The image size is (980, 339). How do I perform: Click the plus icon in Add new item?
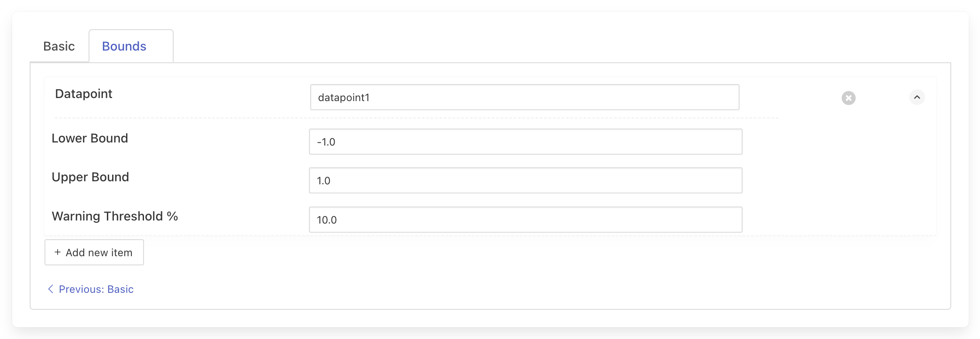pyautogui.click(x=58, y=252)
